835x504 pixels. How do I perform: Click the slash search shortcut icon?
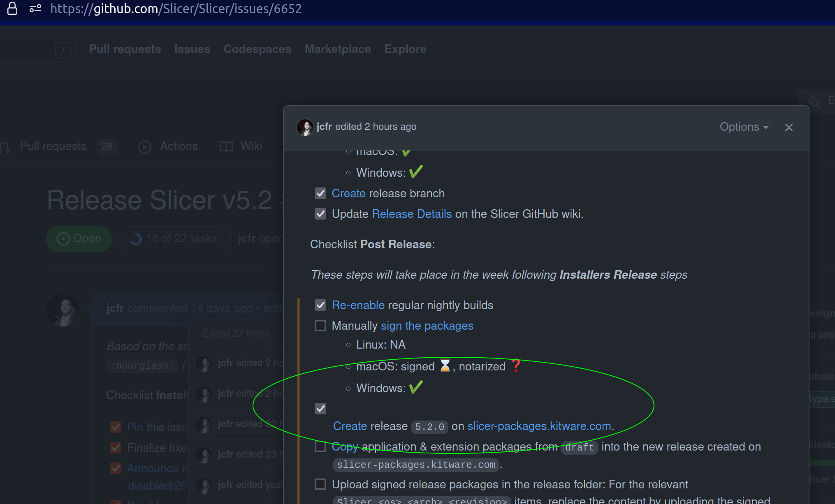tap(63, 51)
